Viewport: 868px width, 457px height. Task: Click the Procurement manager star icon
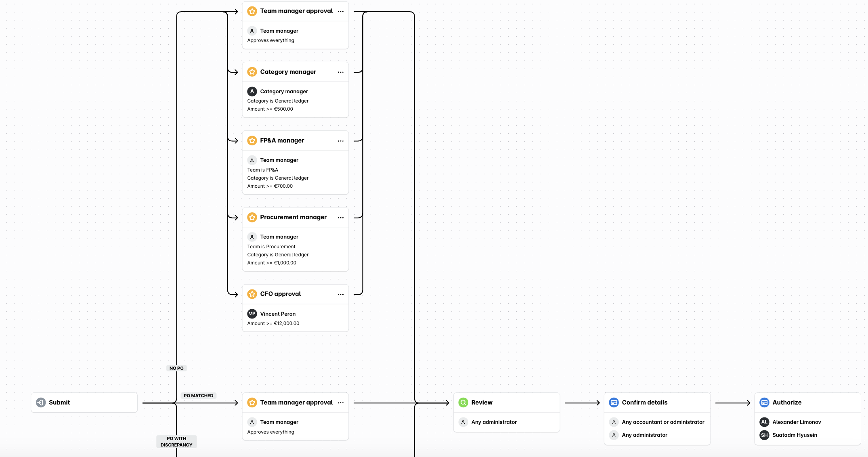(x=252, y=217)
